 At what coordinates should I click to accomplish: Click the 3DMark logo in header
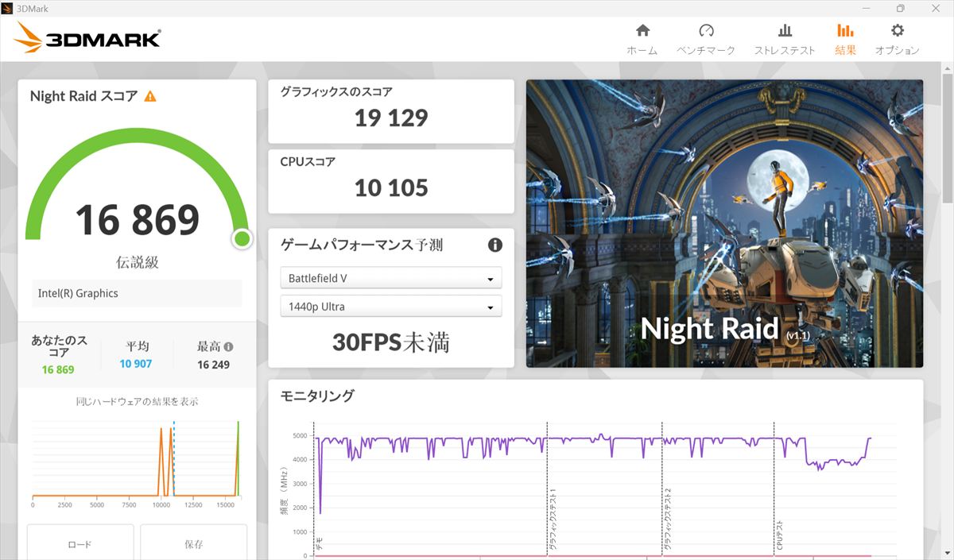88,37
